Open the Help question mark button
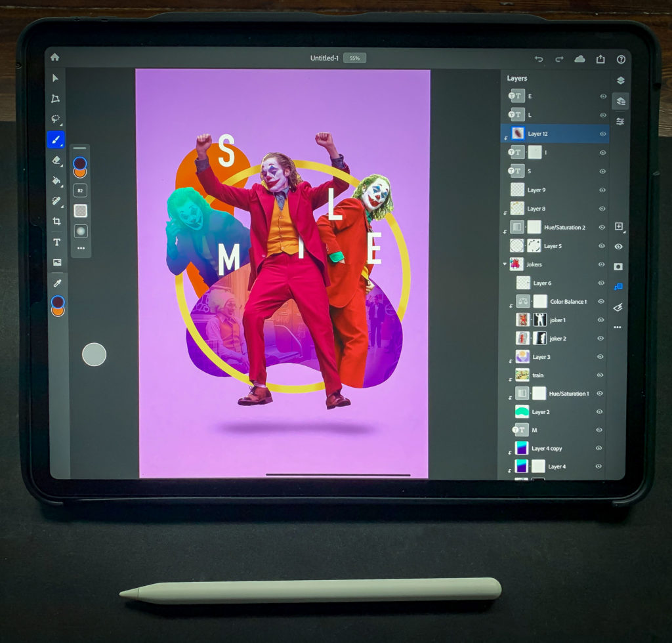Screen dimensions: 672x643 pos(621,59)
